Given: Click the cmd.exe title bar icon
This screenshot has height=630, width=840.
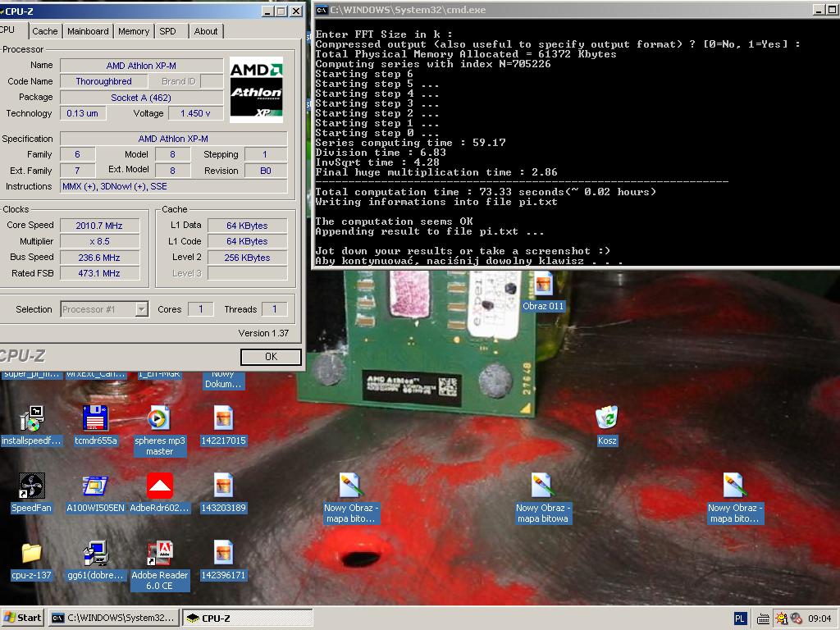Looking at the screenshot, I should coord(322,10).
